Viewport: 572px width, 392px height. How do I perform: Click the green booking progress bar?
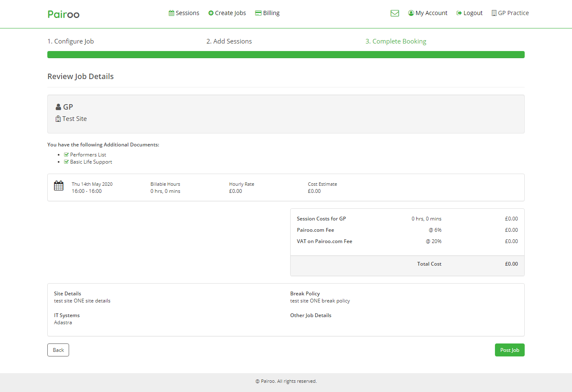(286, 55)
